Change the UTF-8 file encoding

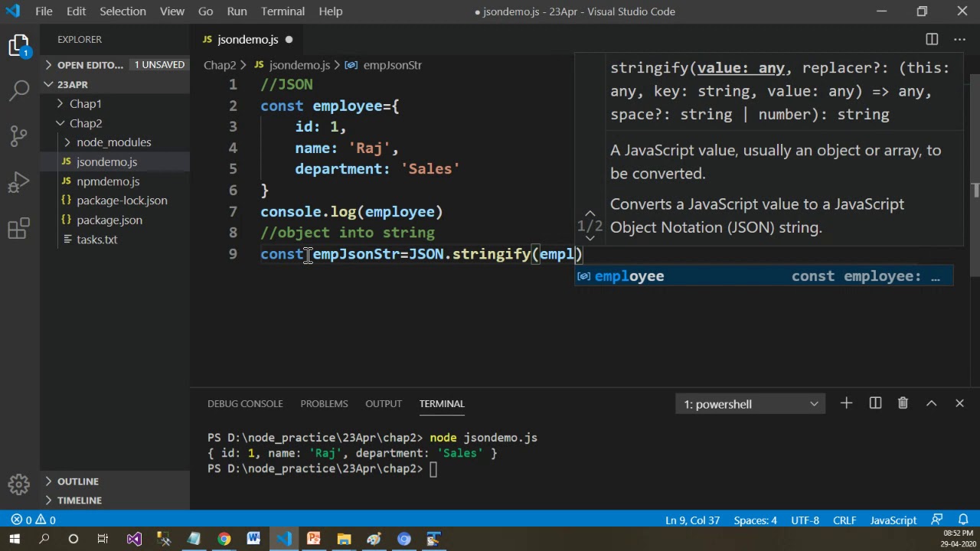tap(805, 520)
